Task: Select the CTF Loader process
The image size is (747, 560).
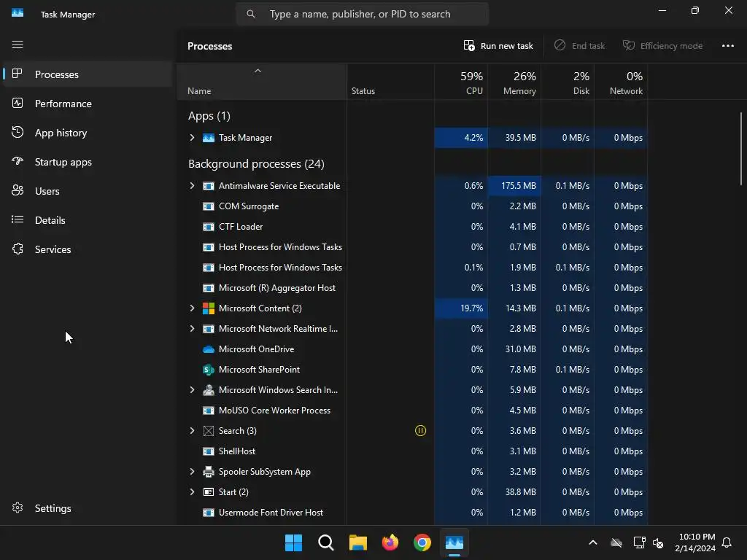Action: click(412, 227)
